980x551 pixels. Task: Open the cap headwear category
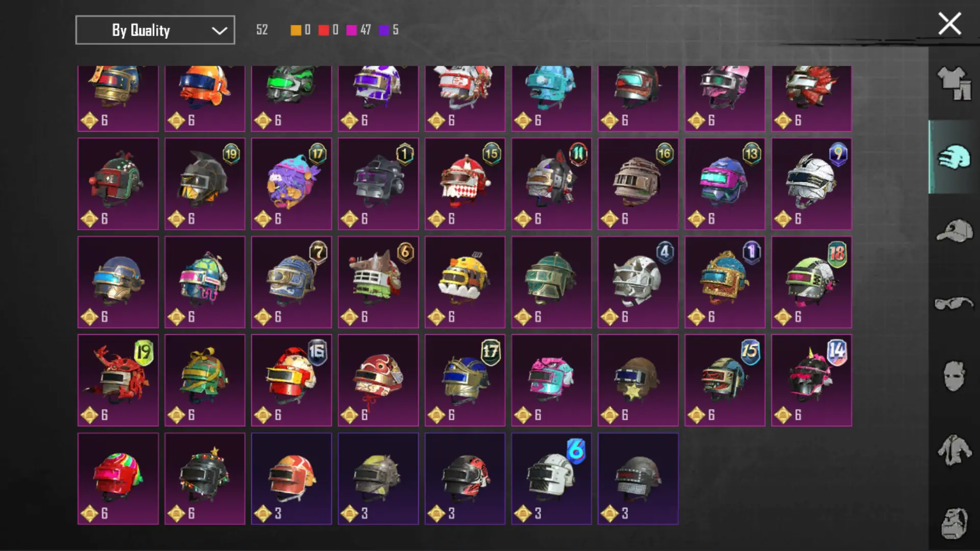(x=954, y=231)
